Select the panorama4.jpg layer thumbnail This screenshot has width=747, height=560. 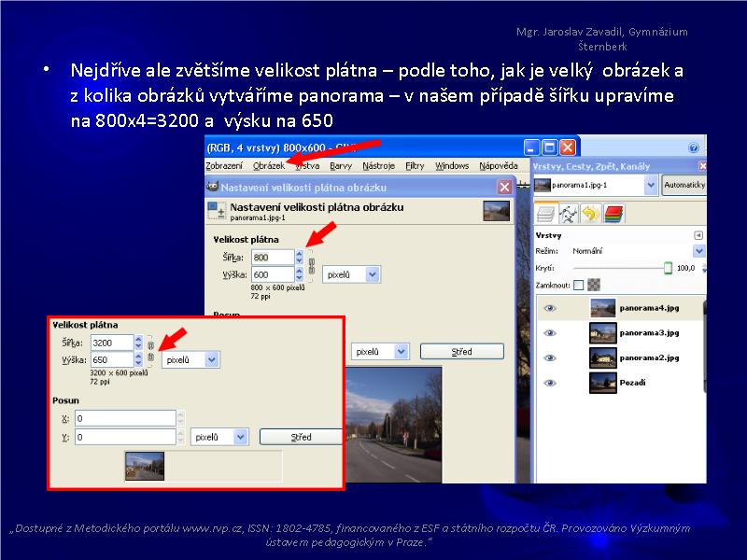[x=602, y=308]
